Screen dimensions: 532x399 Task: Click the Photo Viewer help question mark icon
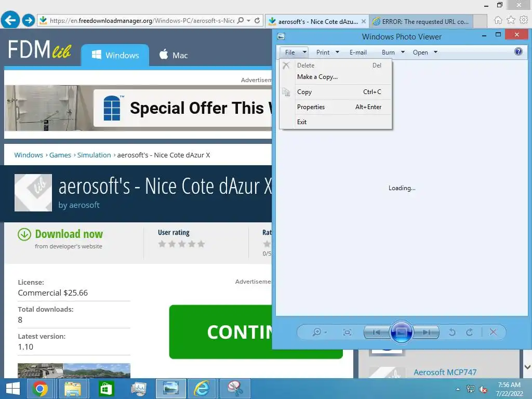(518, 51)
